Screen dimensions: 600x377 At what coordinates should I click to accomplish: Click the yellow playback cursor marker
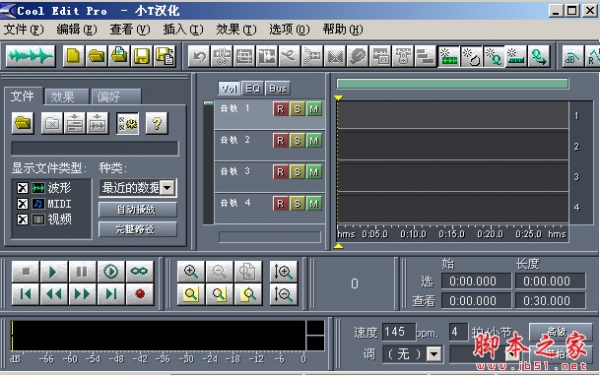(x=338, y=98)
